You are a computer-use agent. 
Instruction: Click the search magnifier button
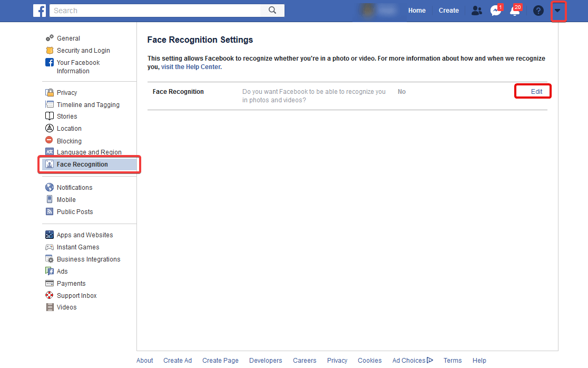click(272, 10)
